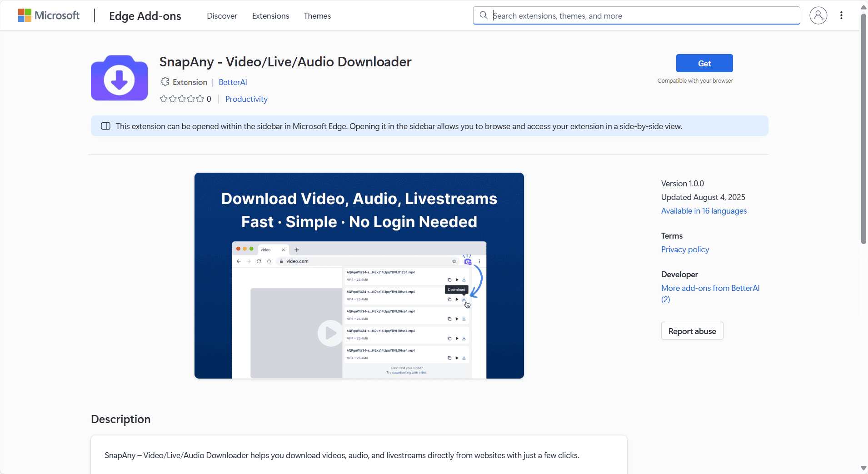Go to the Themes tab
This screenshot has width=868, height=474.
pos(317,16)
